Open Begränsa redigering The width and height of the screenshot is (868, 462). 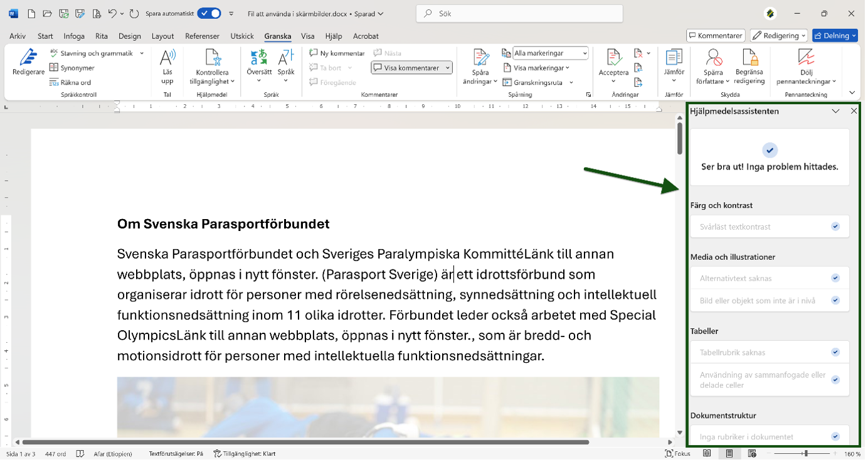coord(749,67)
